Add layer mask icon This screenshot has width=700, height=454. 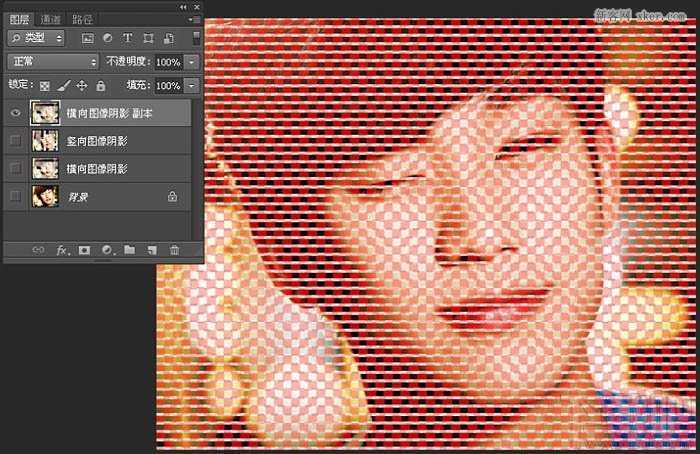click(84, 250)
